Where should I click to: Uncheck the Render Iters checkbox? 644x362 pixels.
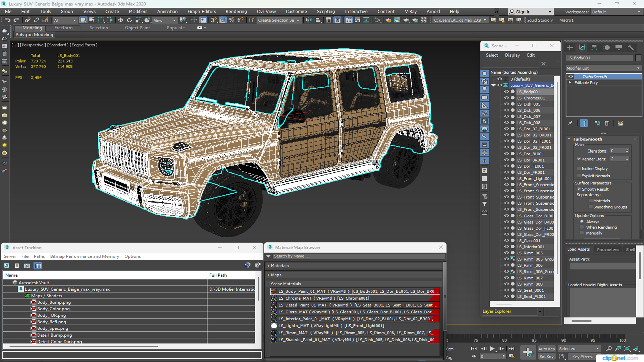pos(579,159)
